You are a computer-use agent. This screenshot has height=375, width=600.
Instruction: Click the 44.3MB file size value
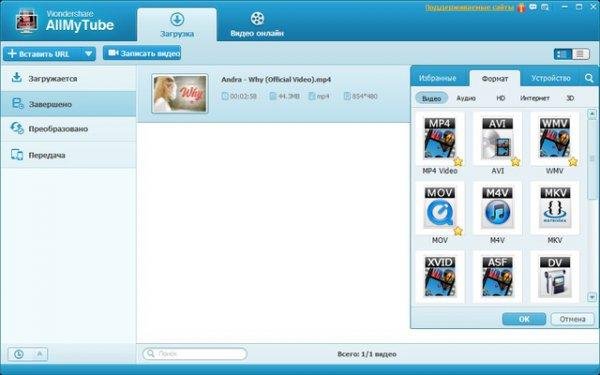[289, 96]
